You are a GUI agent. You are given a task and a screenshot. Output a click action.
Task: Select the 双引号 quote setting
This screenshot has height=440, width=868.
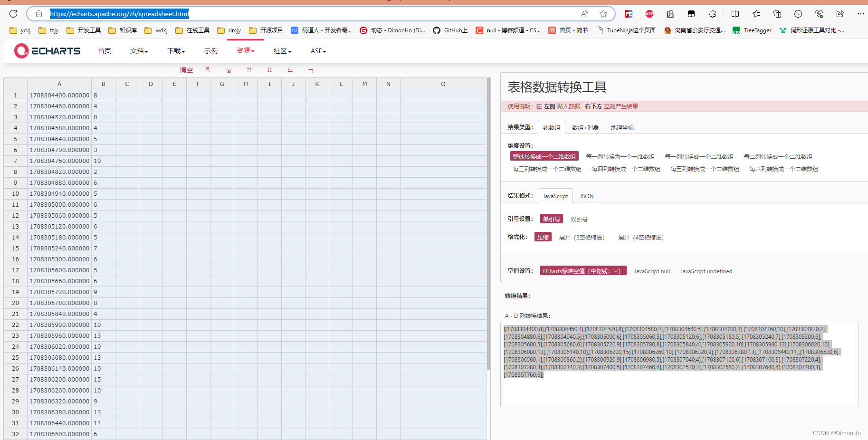pyautogui.click(x=579, y=219)
